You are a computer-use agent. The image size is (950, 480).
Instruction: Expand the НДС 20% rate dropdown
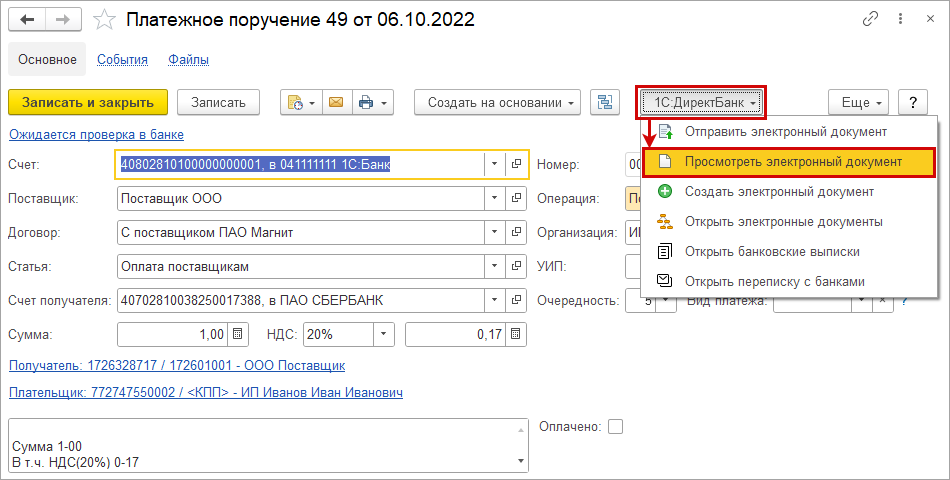(x=385, y=334)
